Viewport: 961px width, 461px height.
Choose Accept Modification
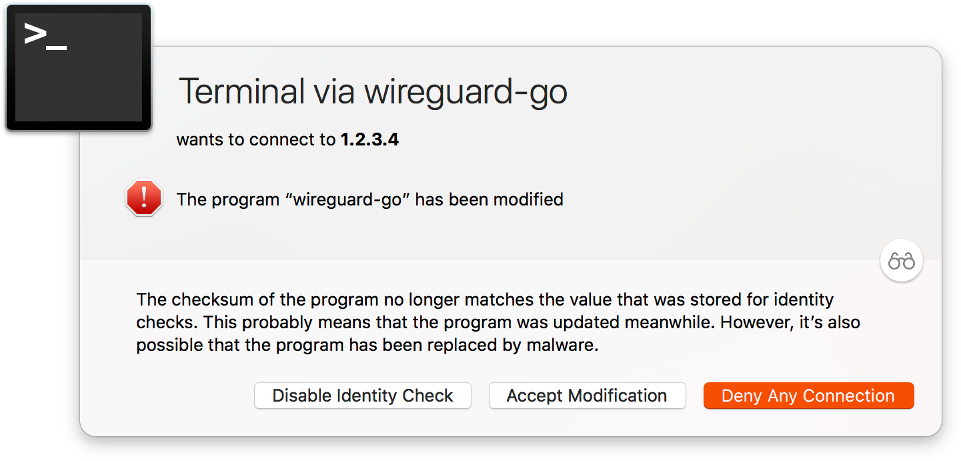tap(587, 395)
